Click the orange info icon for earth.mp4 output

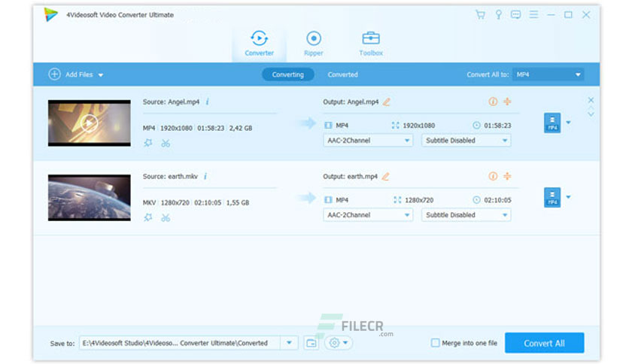click(x=493, y=176)
